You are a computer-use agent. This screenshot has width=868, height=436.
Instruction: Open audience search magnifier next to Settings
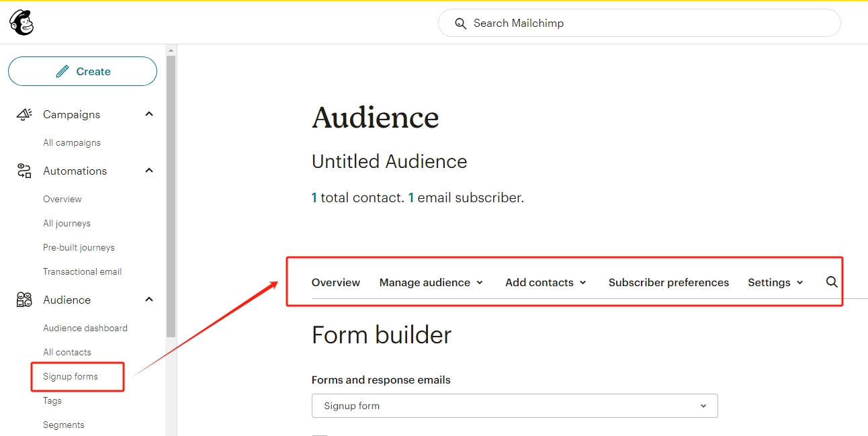click(832, 282)
